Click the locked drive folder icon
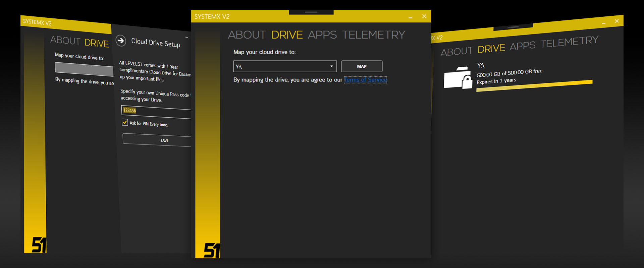Image resolution: width=644 pixels, height=268 pixels. point(458,78)
